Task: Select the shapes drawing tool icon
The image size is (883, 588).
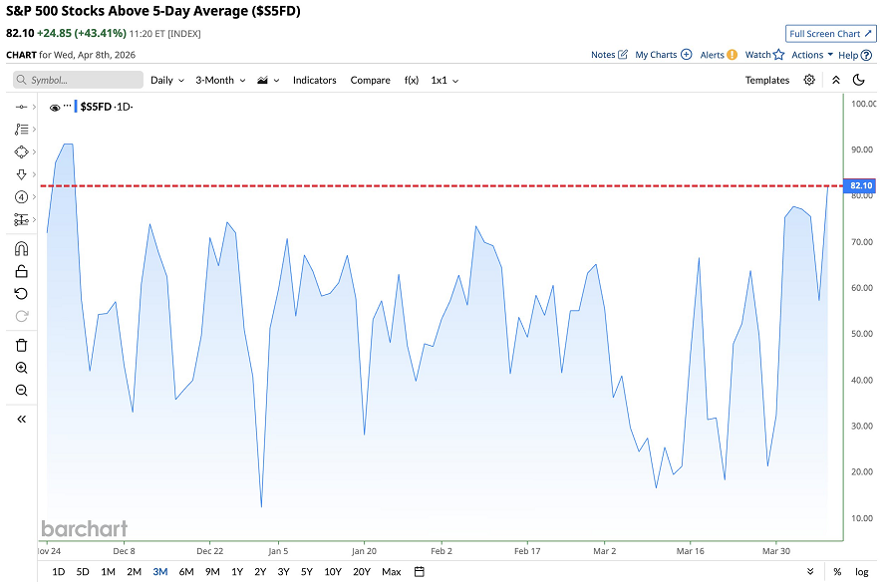Action: click(21, 152)
